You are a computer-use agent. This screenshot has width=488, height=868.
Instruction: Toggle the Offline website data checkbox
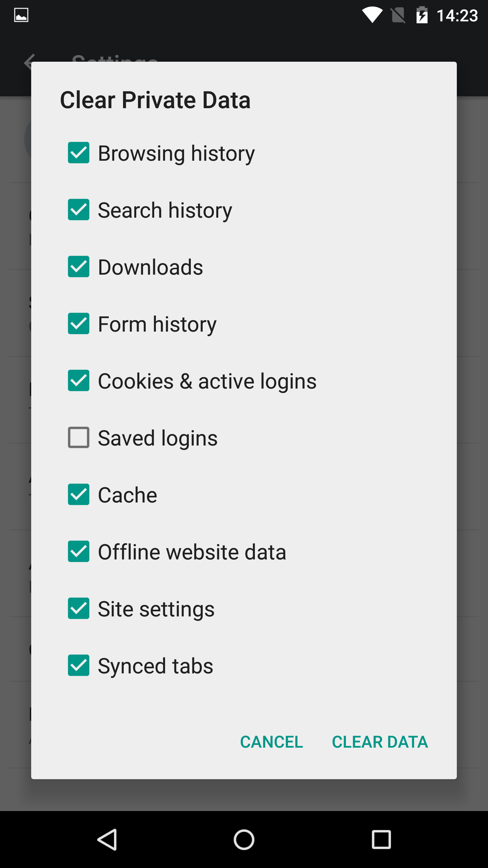(79, 551)
